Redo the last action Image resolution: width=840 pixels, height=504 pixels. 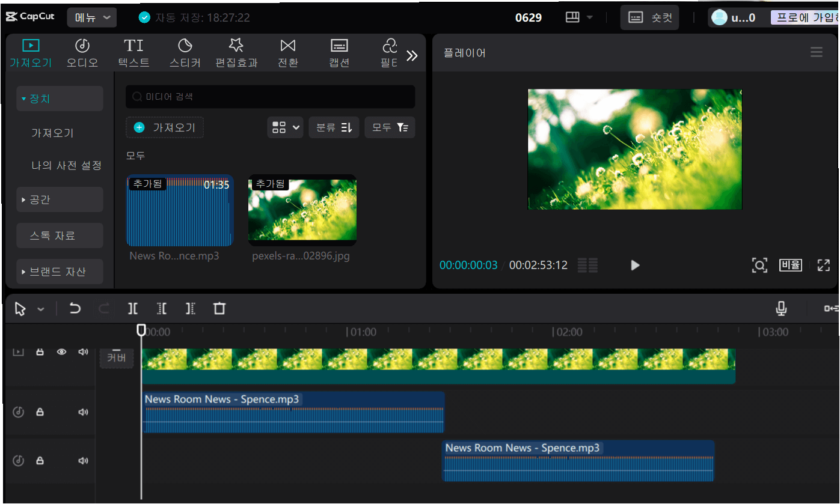(103, 309)
